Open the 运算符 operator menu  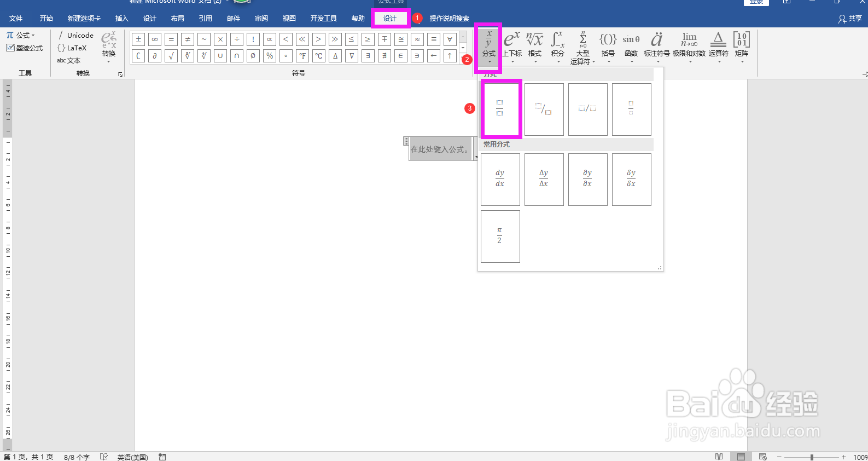point(719,47)
